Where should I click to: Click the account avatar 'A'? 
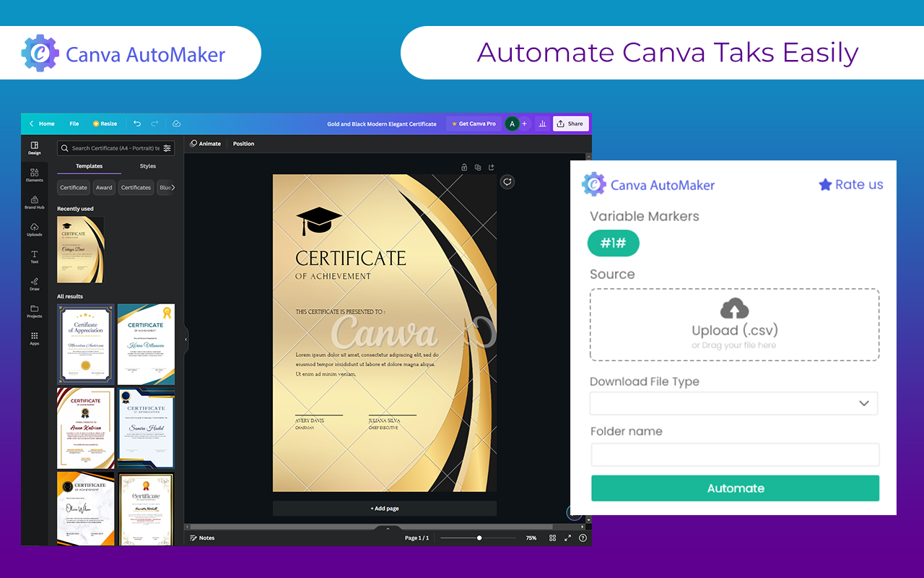pos(512,124)
